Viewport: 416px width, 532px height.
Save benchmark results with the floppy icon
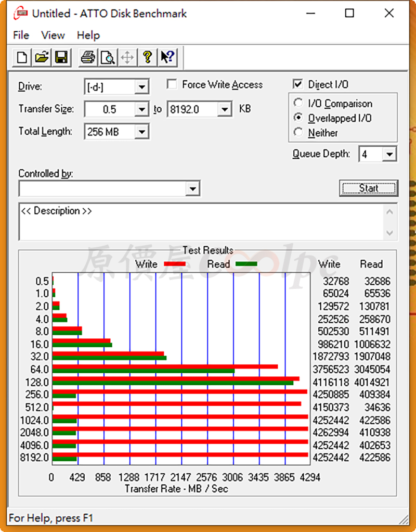[61, 57]
